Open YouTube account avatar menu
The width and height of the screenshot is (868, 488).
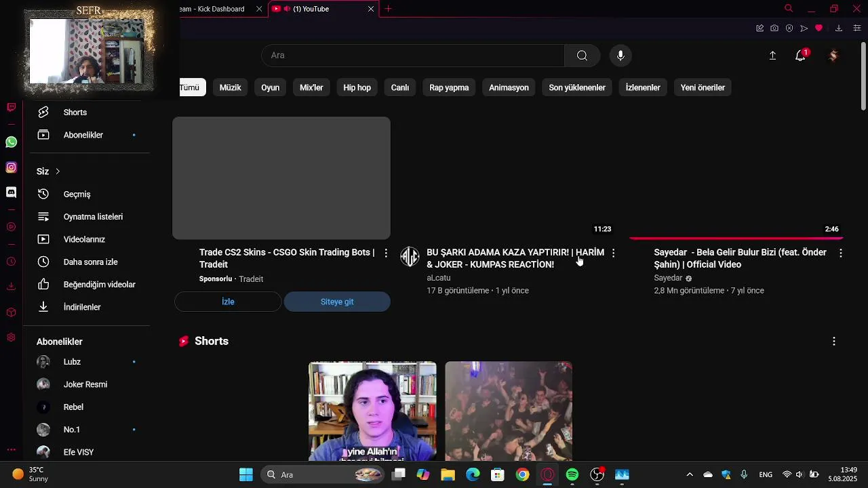point(833,56)
